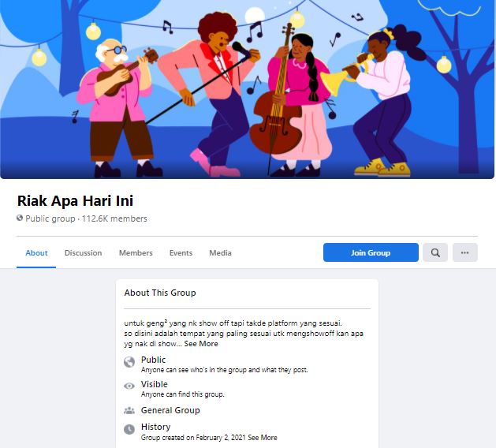Click the General Group label
The width and height of the screenshot is (496, 448).
pyautogui.click(x=170, y=410)
